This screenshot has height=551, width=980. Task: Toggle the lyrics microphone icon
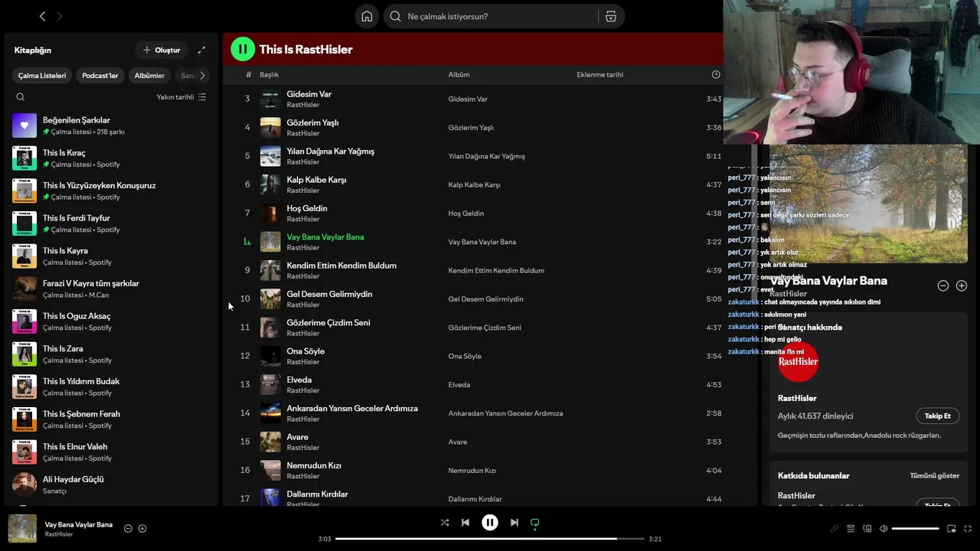click(x=835, y=528)
